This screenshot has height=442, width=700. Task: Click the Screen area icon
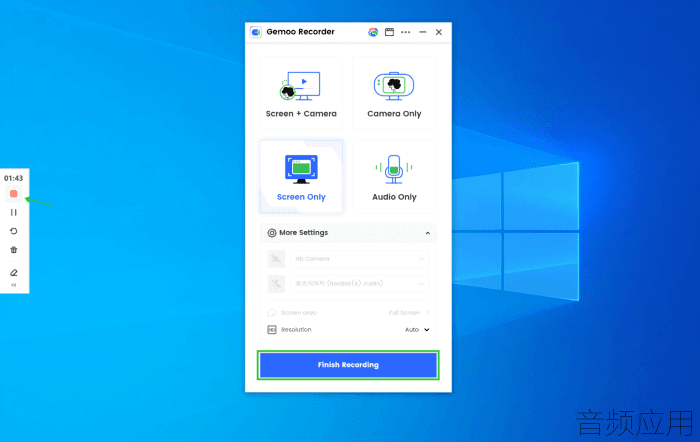coord(271,313)
